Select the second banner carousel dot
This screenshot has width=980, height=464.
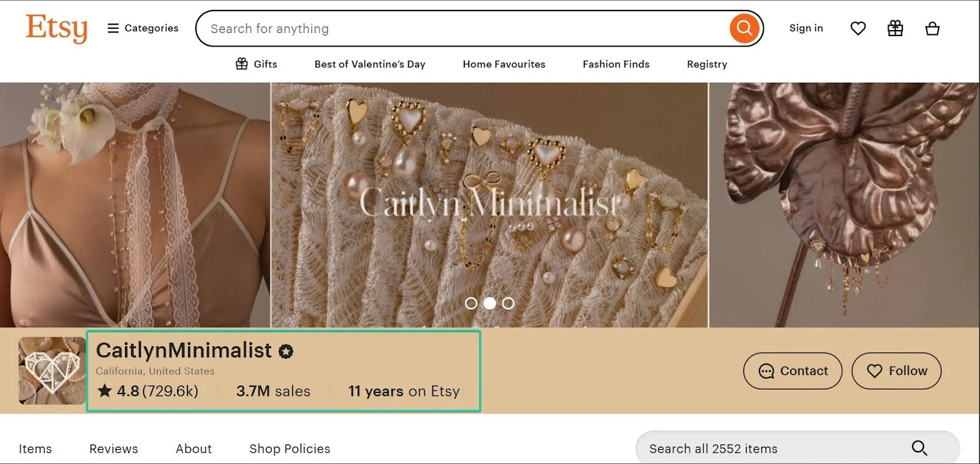tap(489, 303)
